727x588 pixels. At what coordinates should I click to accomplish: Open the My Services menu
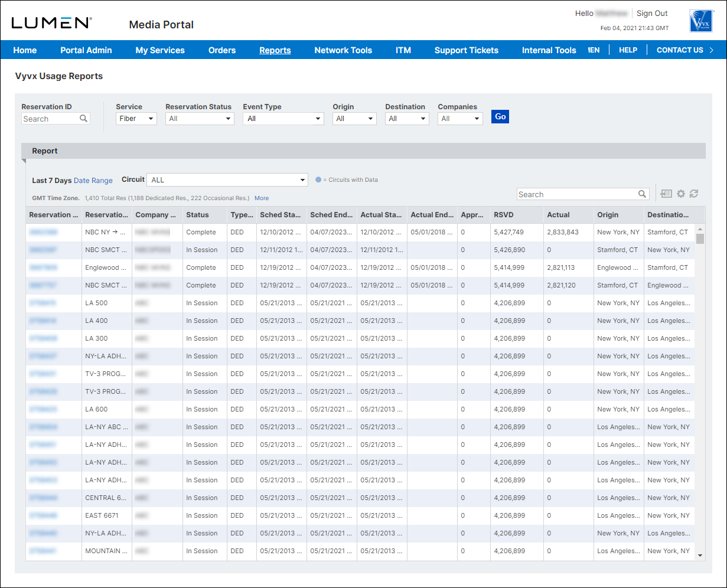pyautogui.click(x=160, y=50)
